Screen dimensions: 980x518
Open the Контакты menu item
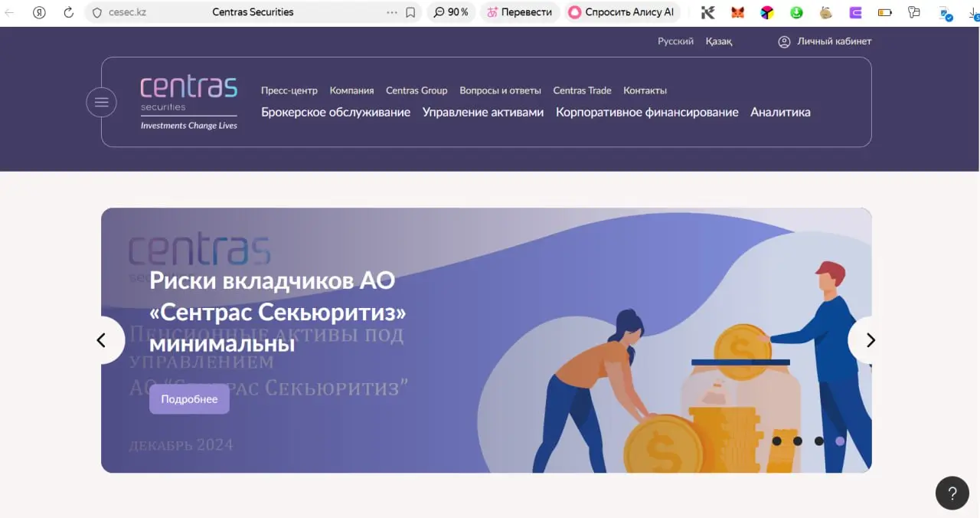[x=645, y=90]
